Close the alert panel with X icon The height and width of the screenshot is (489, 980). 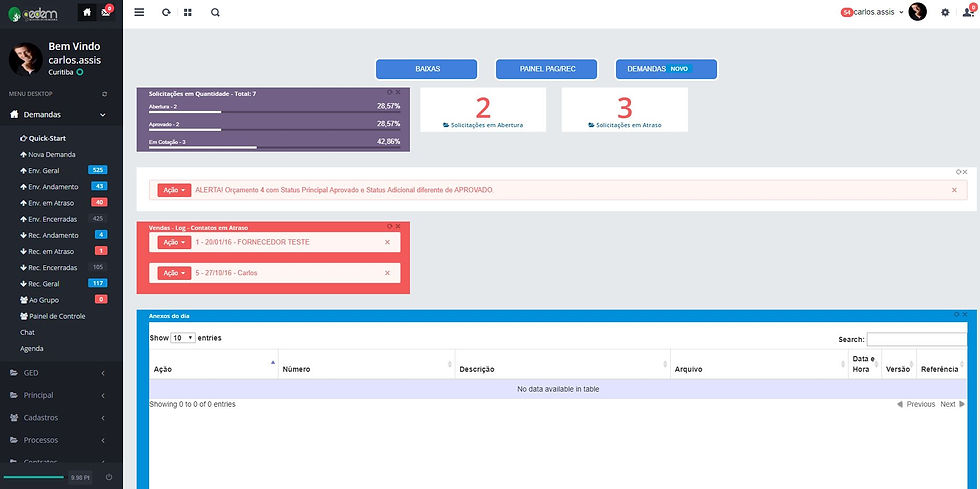pos(965,172)
